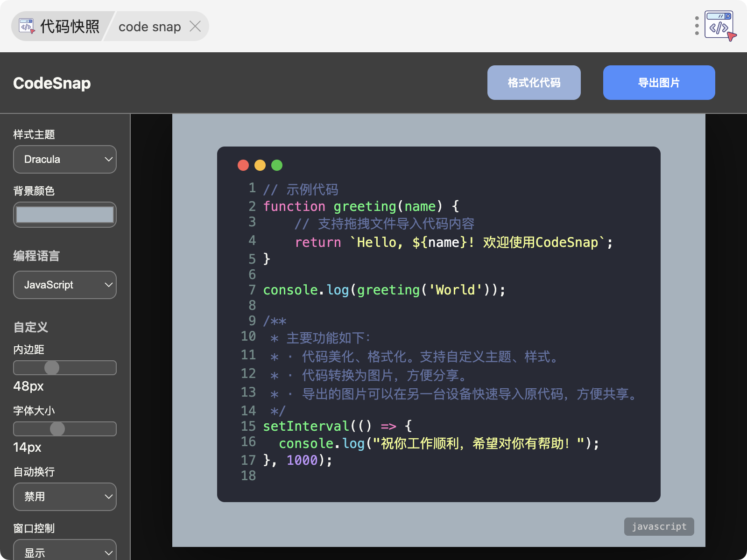Adjust the 内边距 padding slider

click(65, 368)
